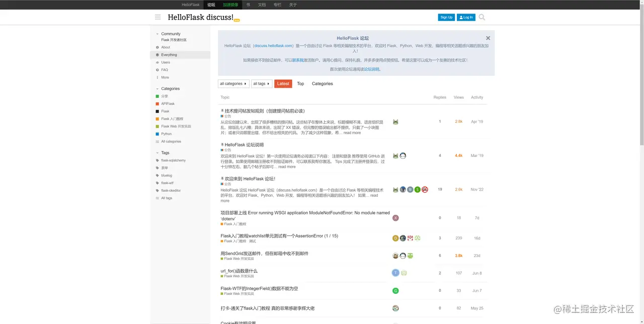
Task: Filter by the APIFlask category
Action: 165,104
